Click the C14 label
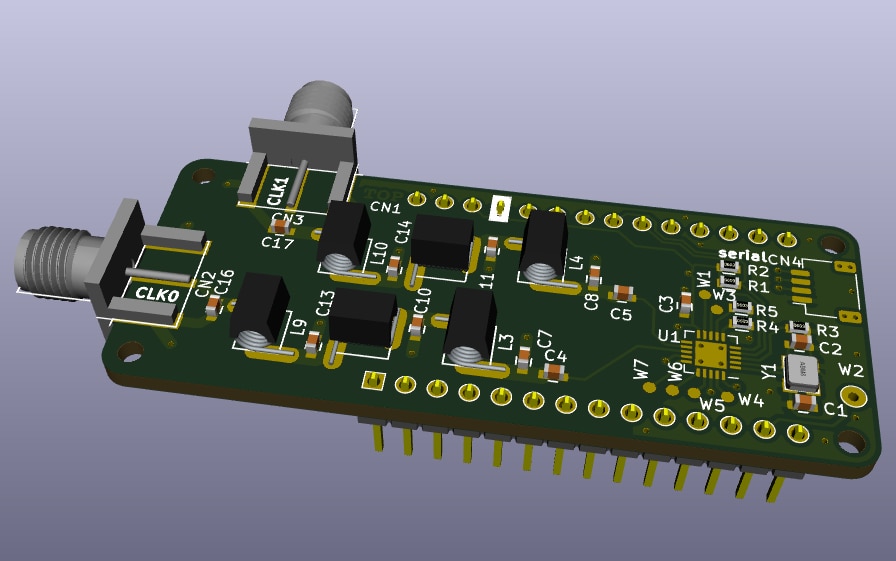This screenshot has width=896, height=561. (x=403, y=232)
